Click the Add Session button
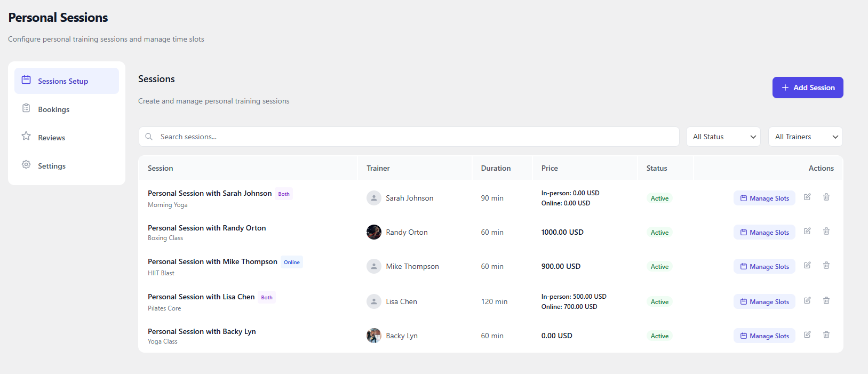868x374 pixels. [x=807, y=87]
